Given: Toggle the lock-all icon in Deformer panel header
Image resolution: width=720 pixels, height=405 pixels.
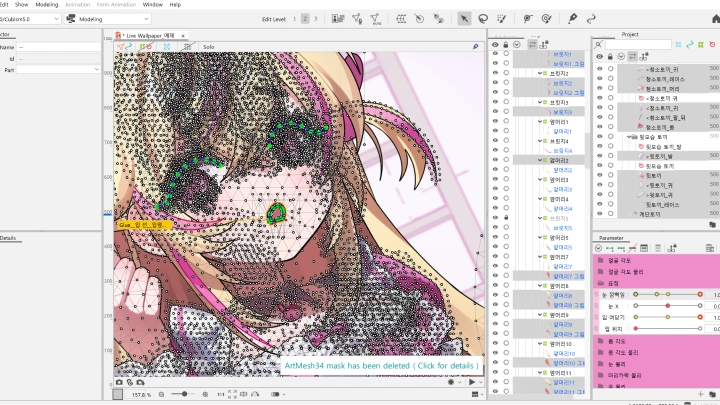Looking at the screenshot, I should (x=506, y=45).
